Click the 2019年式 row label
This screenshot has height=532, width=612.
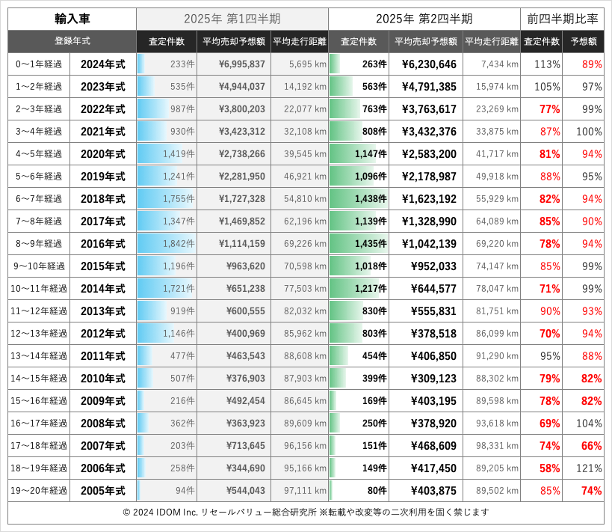pyautogui.click(x=103, y=176)
